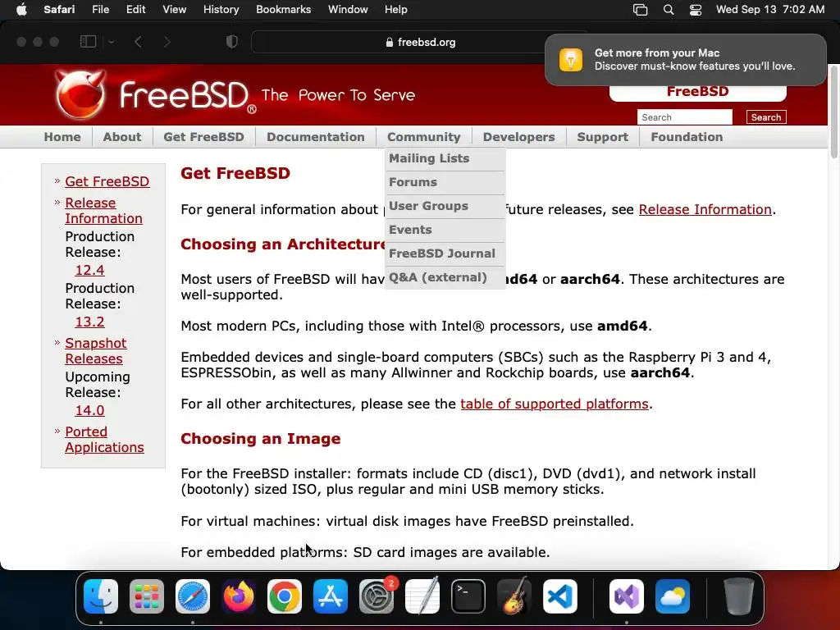Open Finder from the dock
Screen dimensions: 840x630
101,596
